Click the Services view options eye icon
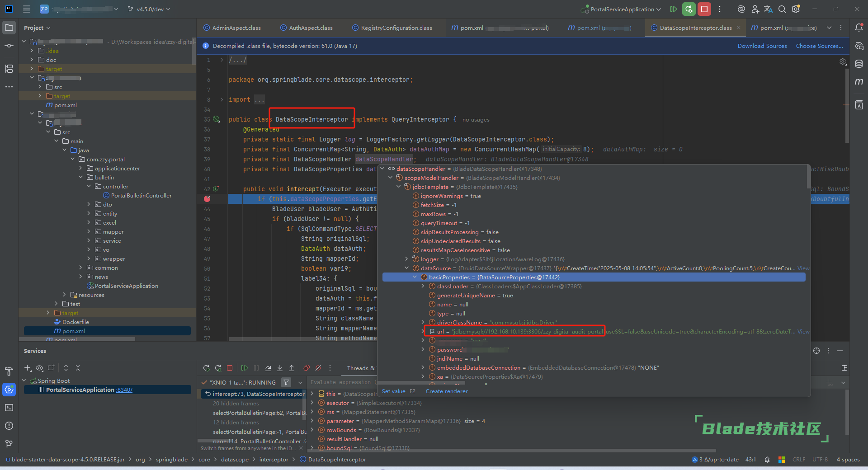 pyautogui.click(x=39, y=368)
